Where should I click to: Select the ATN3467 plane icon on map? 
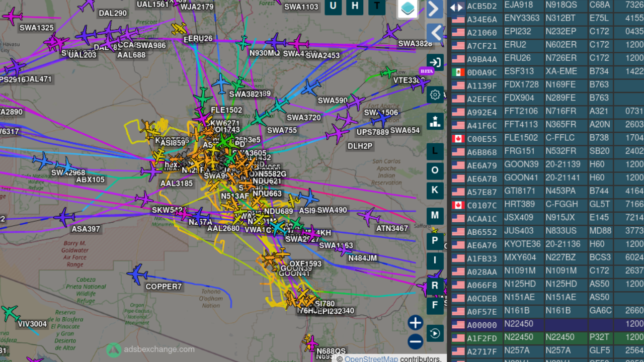point(369,217)
